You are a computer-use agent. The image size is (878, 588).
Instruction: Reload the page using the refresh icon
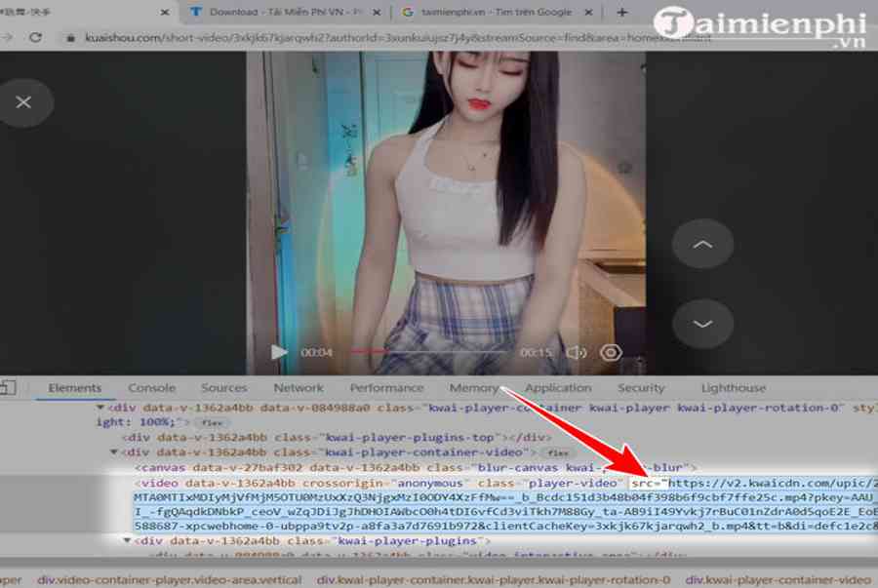point(35,37)
